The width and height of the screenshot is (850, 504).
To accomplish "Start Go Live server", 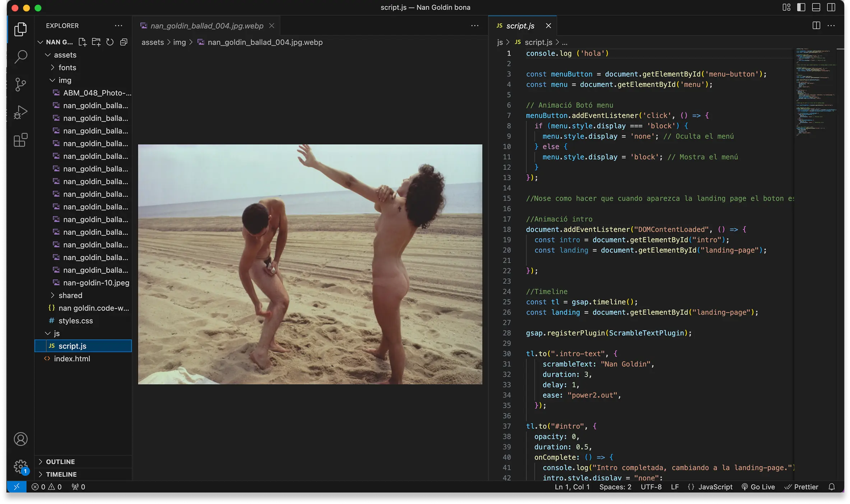I will coord(758,487).
